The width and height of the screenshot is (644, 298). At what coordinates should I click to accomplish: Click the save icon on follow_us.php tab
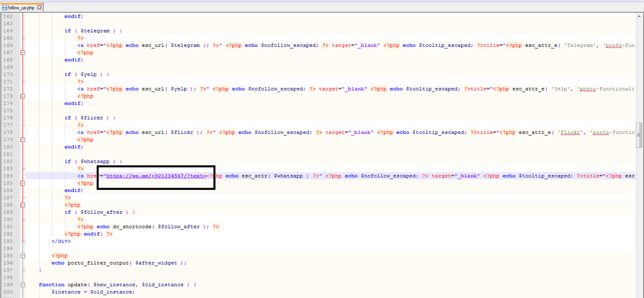coord(5,8)
